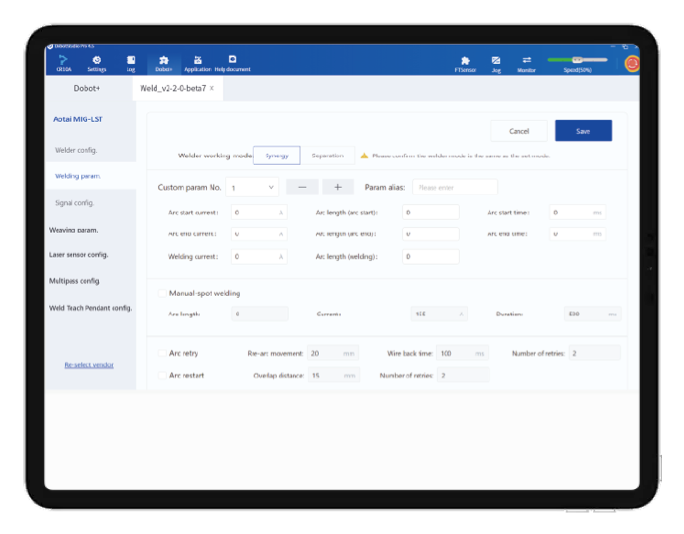Tick the Arc restart checkbox

tap(162, 375)
